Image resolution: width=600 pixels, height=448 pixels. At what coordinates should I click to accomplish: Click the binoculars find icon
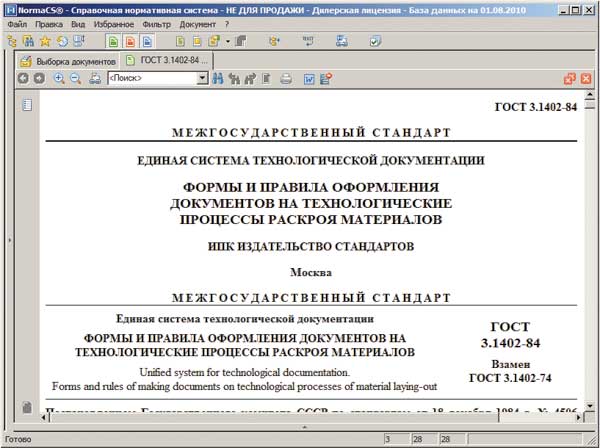click(218, 78)
